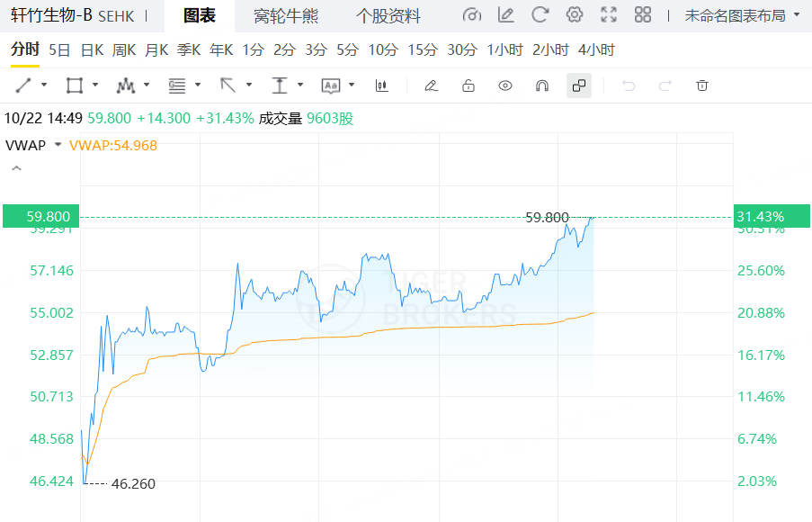Select the 2分 interval
This screenshot has width=812, height=522.
285,49
